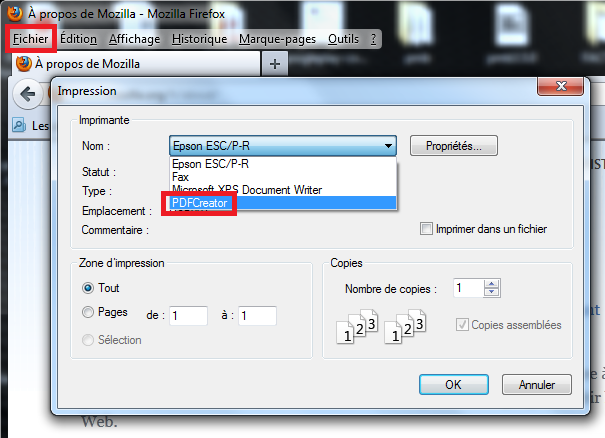This screenshot has height=438, width=605.
Task: Click the page range 'de' input field
Action: [188, 316]
